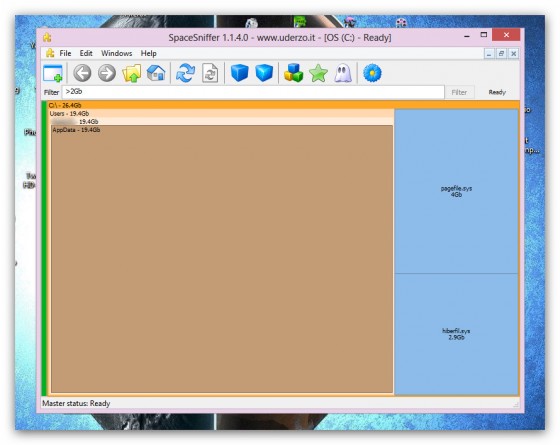Click the SpaceSniffer title bar app icon

47,37
